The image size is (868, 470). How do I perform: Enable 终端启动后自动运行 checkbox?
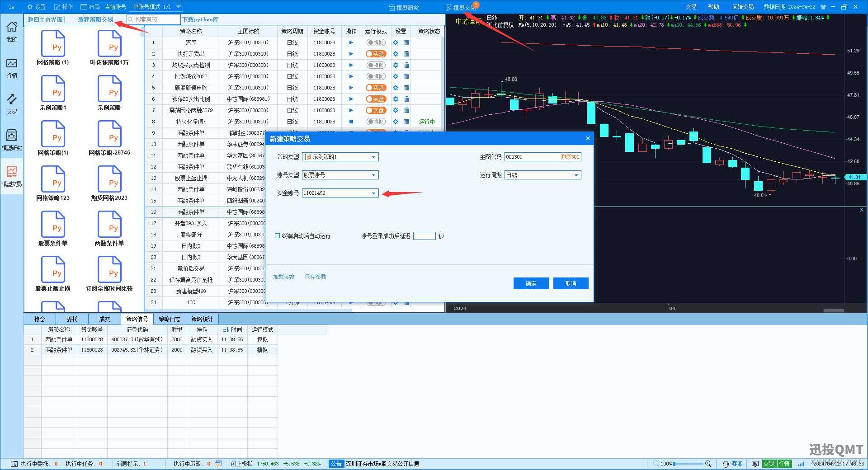coord(278,236)
